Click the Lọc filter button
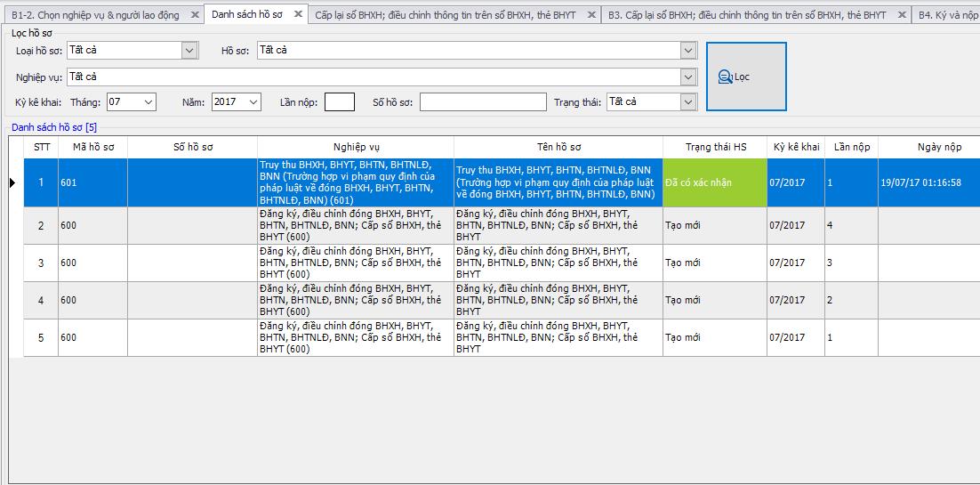 click(x=746, y=77)
